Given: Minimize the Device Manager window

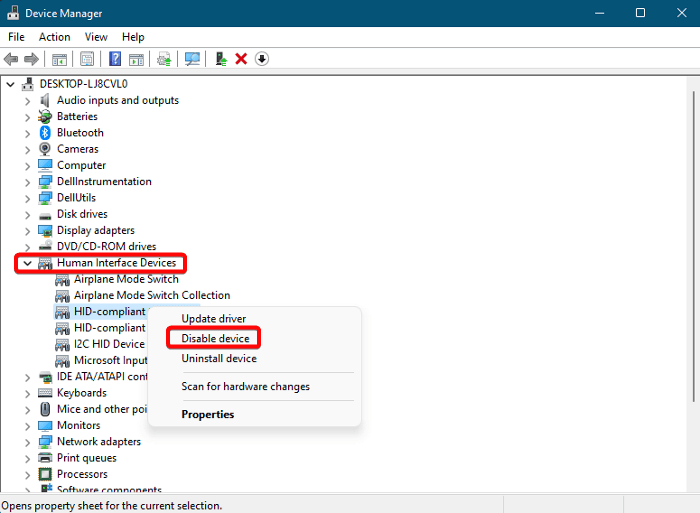Looking at the screenshot, I should coord(600,13).
